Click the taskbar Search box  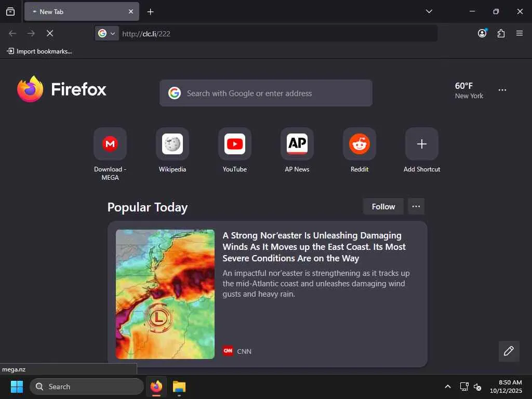[x=87, y=387]
